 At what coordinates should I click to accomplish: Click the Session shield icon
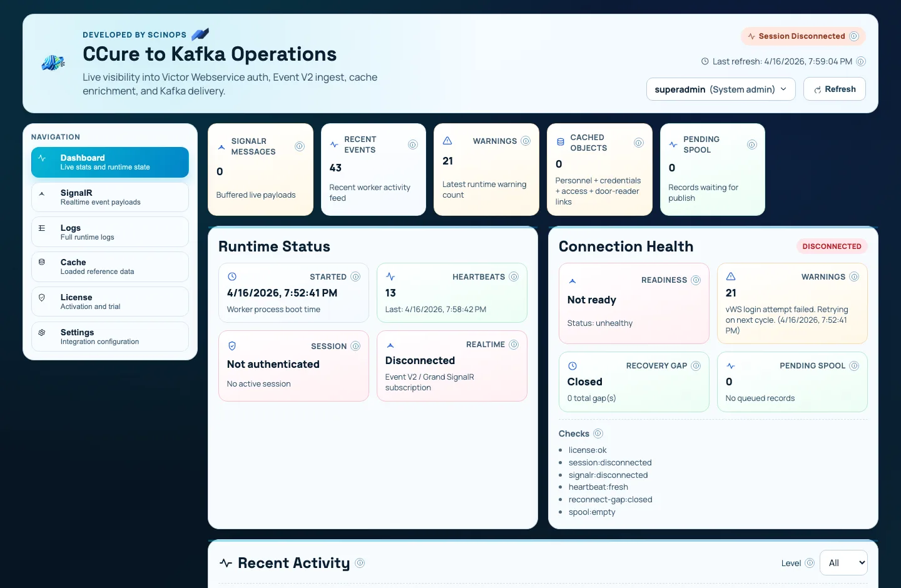click(x=232, y=346)
